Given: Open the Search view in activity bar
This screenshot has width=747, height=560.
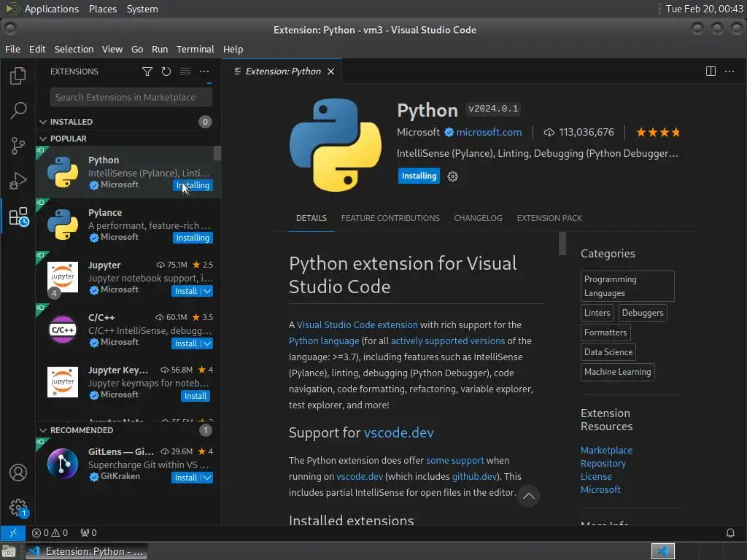Looking at the screenshot, I should coord(18,110).
